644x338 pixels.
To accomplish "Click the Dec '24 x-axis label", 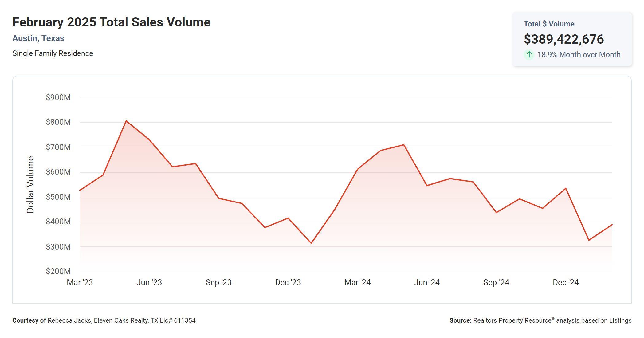I will 565,282.
